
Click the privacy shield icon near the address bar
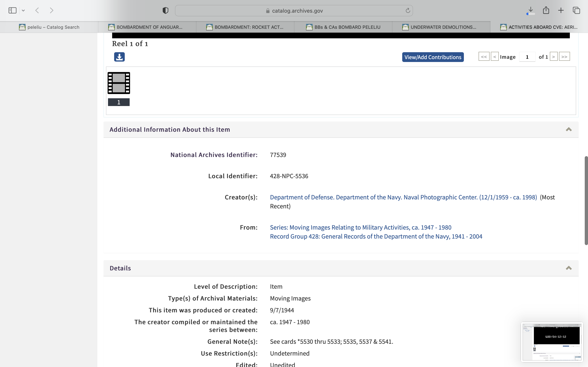pos(165,10)
